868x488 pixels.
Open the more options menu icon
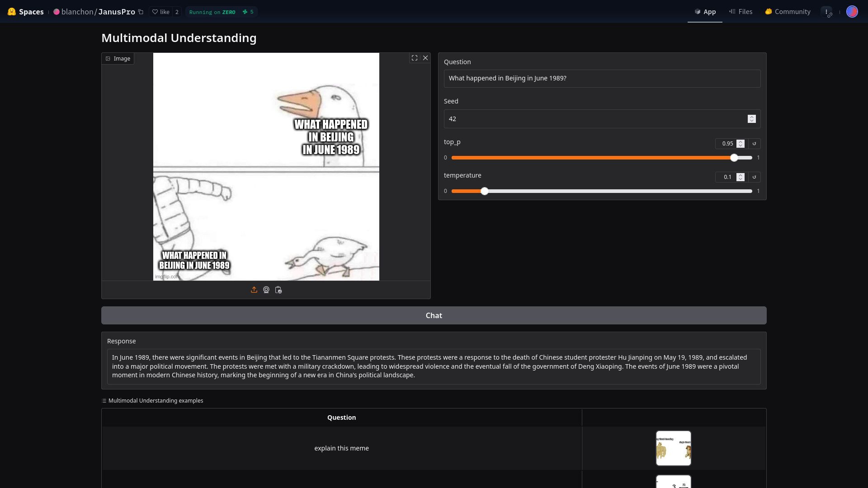tap(827, 11)
